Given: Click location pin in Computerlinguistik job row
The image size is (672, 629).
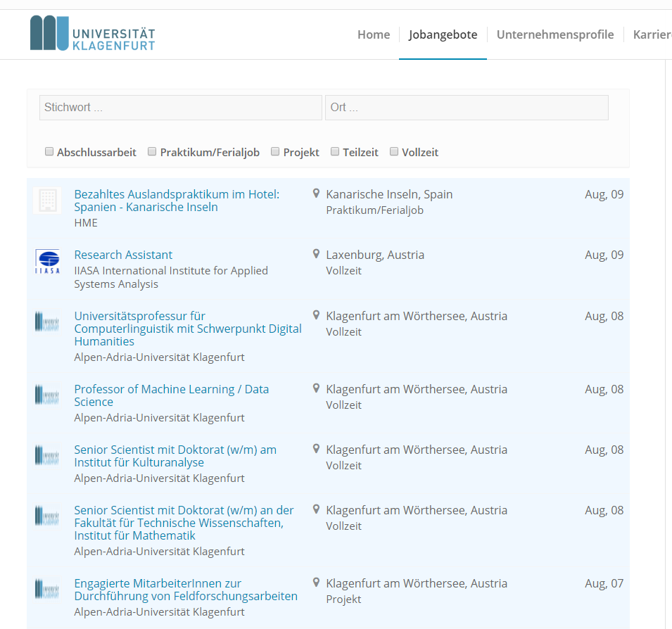Looking at the screenshot, I should point(316,315).
